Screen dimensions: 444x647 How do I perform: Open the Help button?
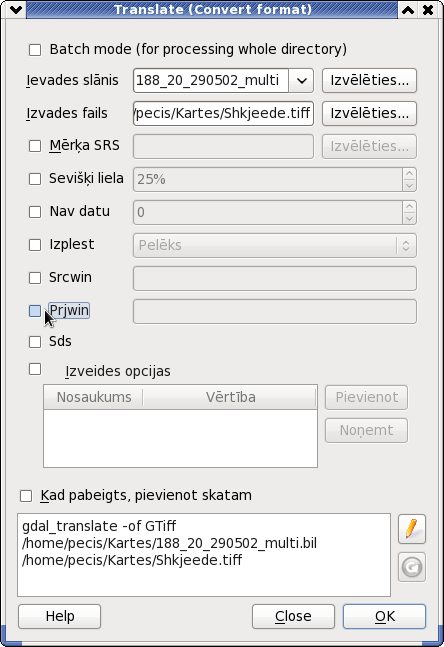click(x=59, y=616)
